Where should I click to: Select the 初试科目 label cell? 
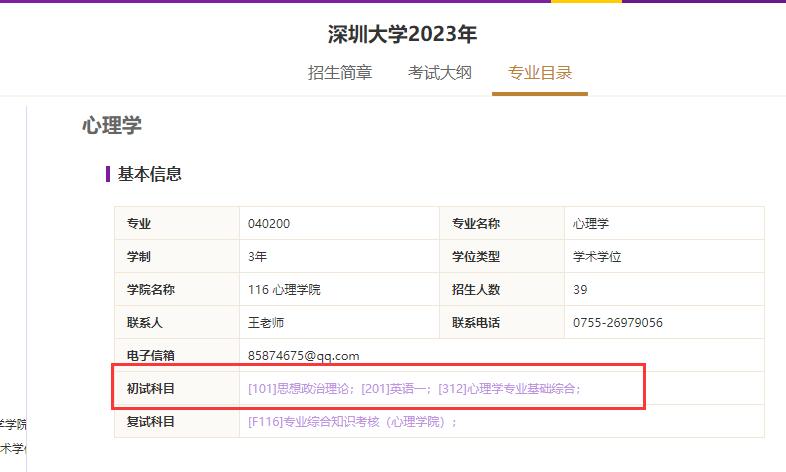pos(177,388)
